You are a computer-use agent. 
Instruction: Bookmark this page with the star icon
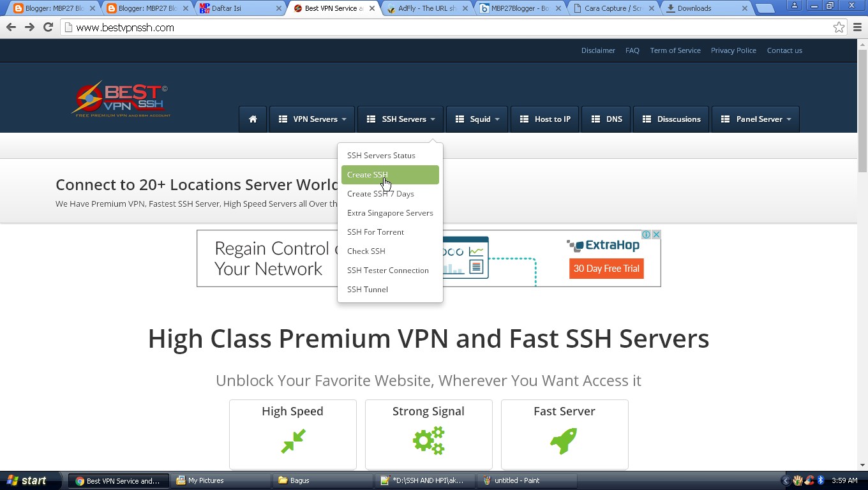pos(839,27)
